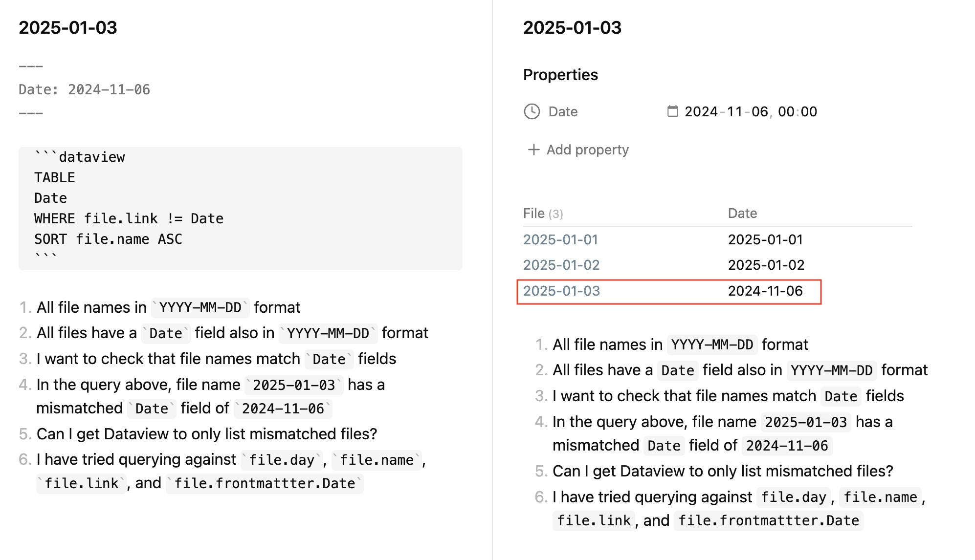Open the 2025-01-01 file link

tap(560, 239)
